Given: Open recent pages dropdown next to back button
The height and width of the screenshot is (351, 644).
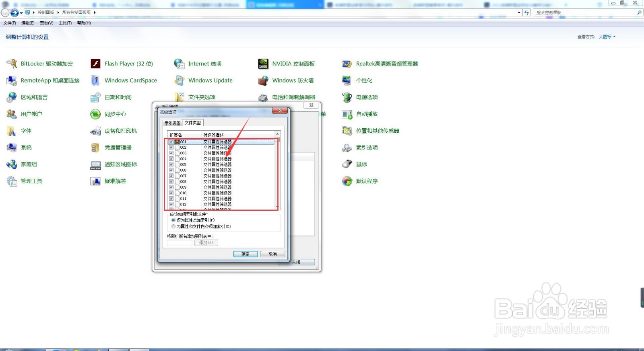Looking at the screenshot, I should tap(21, 13).
